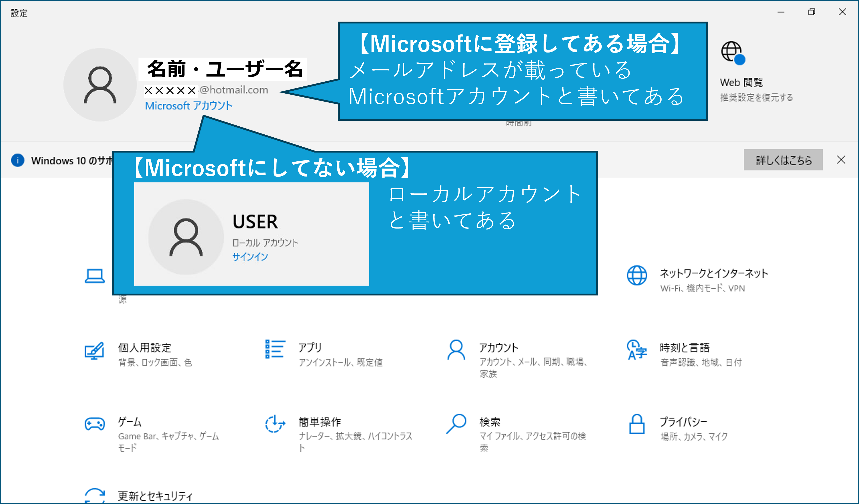This screenshot has width=859, height=504.
Task: Open 時刻と言語 icon
Action: [636, 350]
